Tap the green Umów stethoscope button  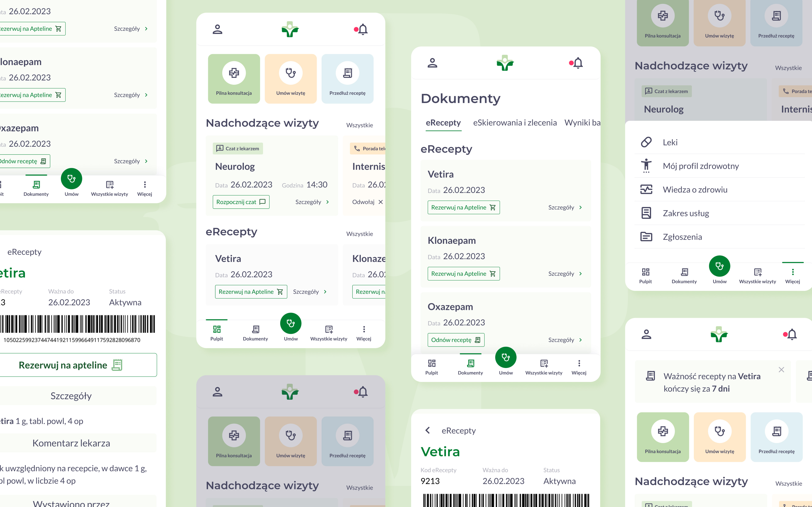click(x=291, y=323)
